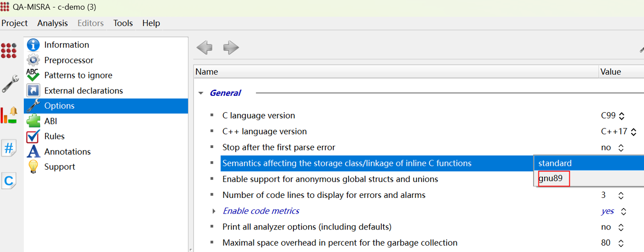Viewport: 644px width, 252px height.
Task: Open the Analysis menu
Action: coord(52,23)
